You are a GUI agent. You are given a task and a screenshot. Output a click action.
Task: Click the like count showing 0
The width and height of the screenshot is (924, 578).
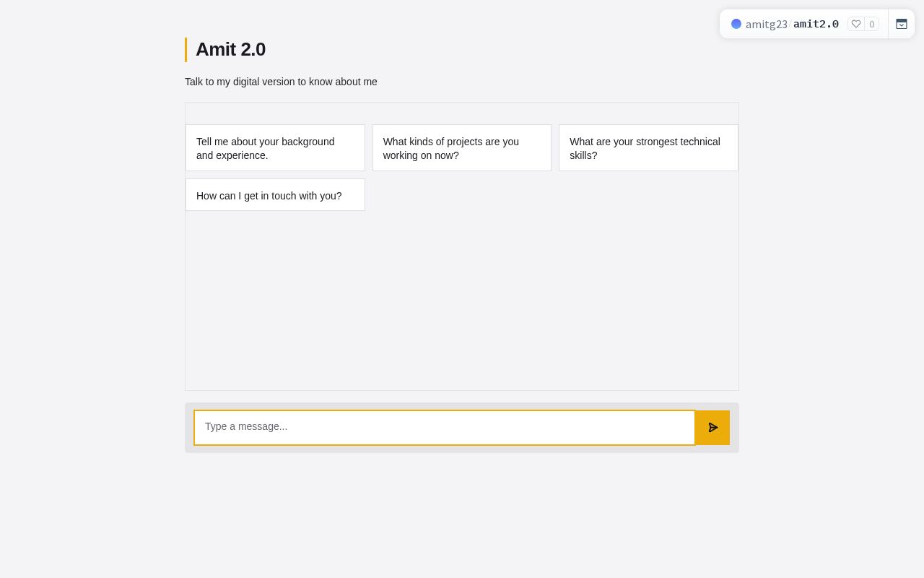(871, 24)
